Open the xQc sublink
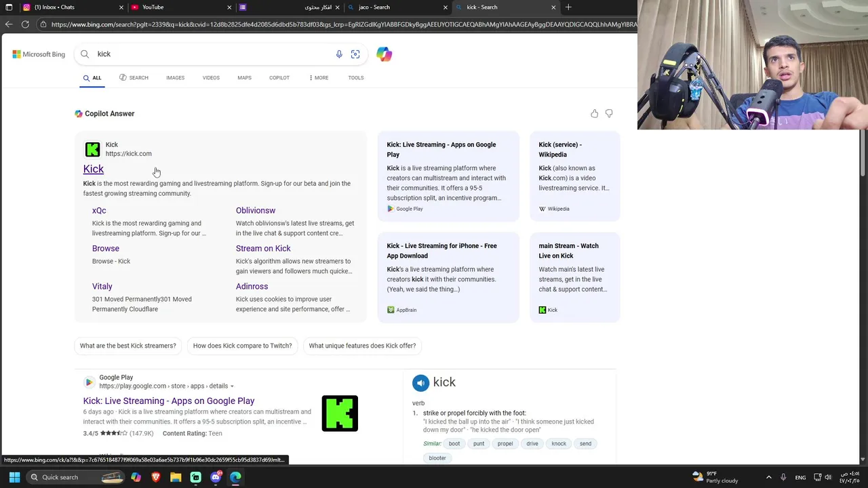The image size is (868, 488). [x=99, y=211]
